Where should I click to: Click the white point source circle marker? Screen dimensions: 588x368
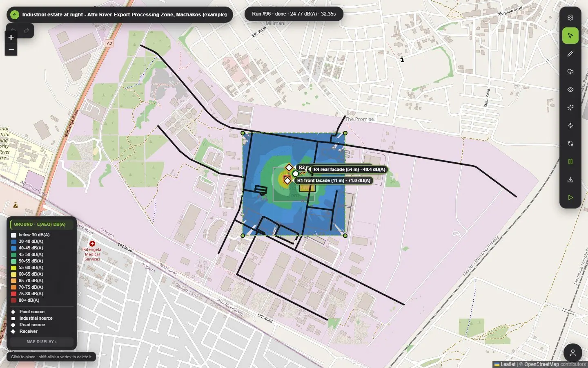tap(296, 174)
